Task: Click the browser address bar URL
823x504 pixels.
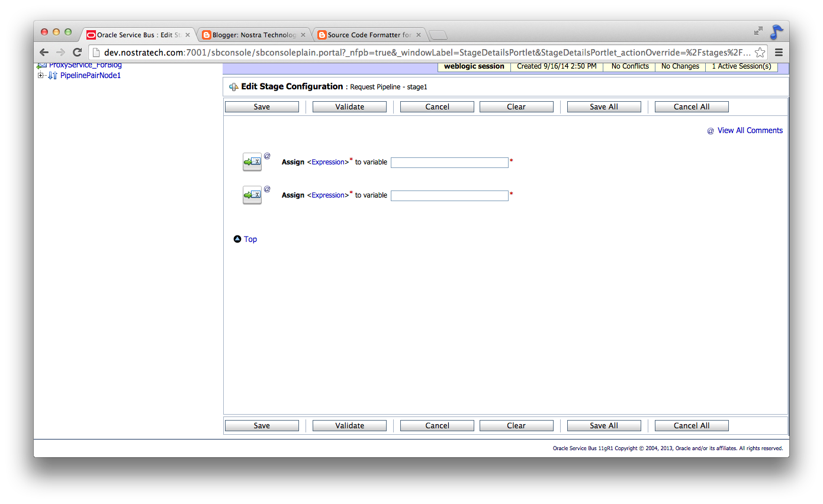Action: point(427,52)
